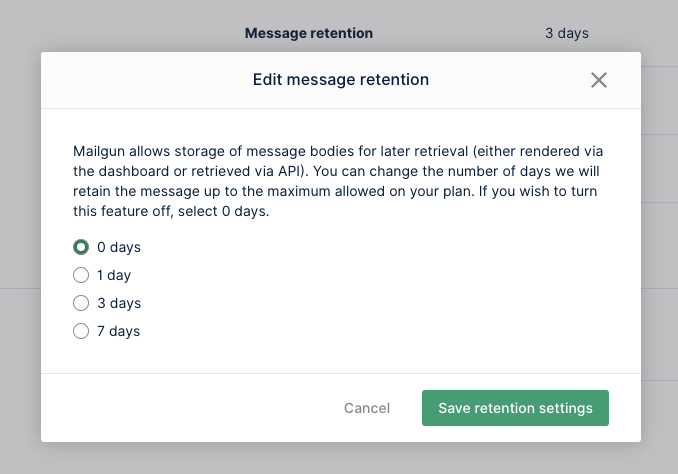Cancel editing retention settings

click(x=367, y=408)
